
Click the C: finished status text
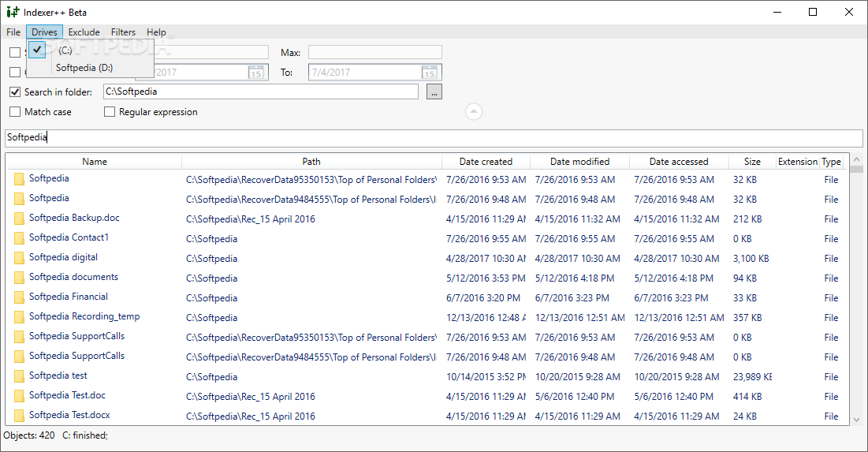click(84, 435)
